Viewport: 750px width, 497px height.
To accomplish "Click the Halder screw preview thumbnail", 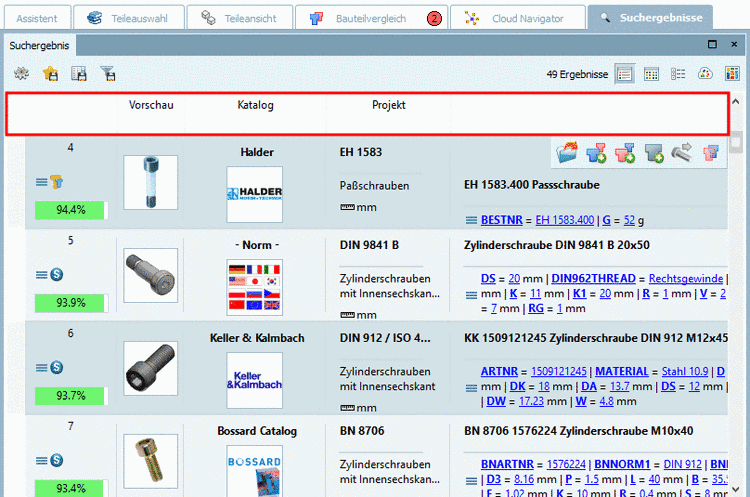I will (151, 182).
